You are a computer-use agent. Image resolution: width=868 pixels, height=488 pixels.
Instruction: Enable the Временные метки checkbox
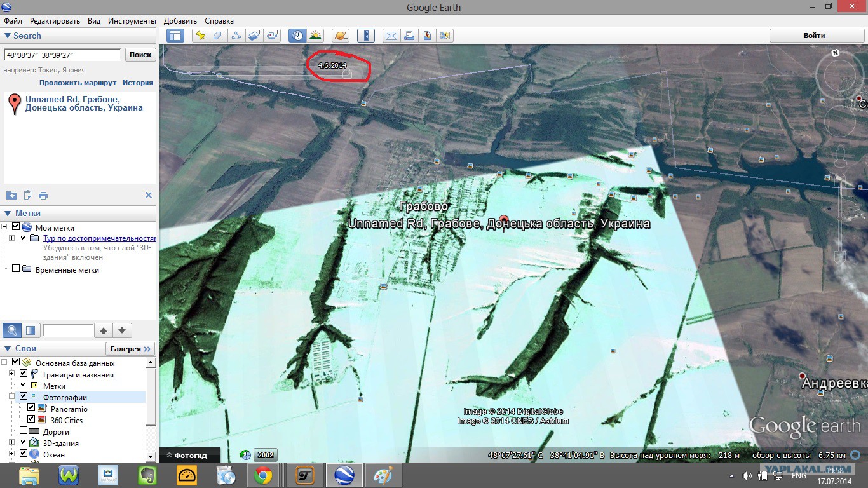16,269
